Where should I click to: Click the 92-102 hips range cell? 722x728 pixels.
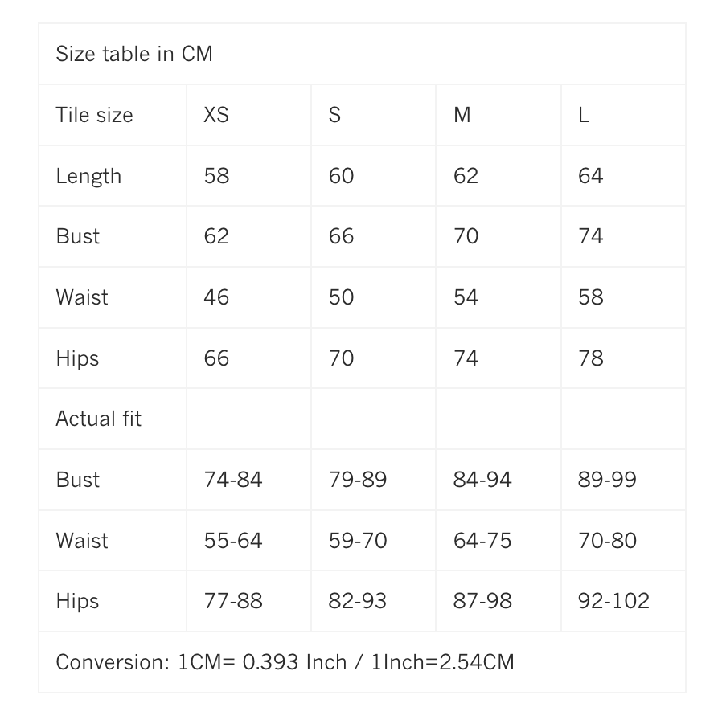coord(613,601)
